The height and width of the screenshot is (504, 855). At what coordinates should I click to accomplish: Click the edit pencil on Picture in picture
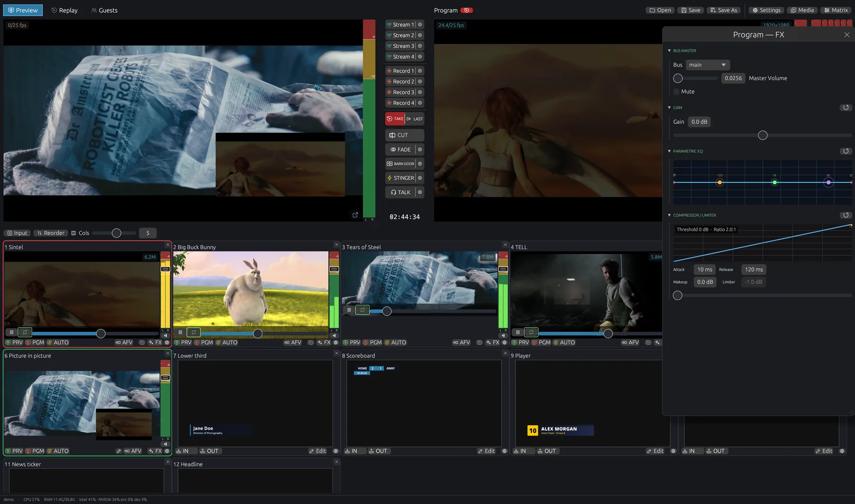coord(118,451)
